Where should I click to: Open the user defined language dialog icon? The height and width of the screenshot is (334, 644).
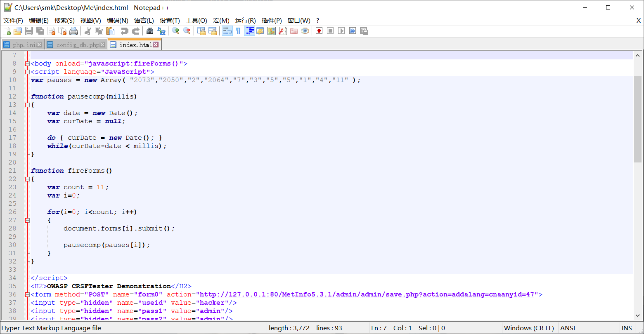(260, 31)
